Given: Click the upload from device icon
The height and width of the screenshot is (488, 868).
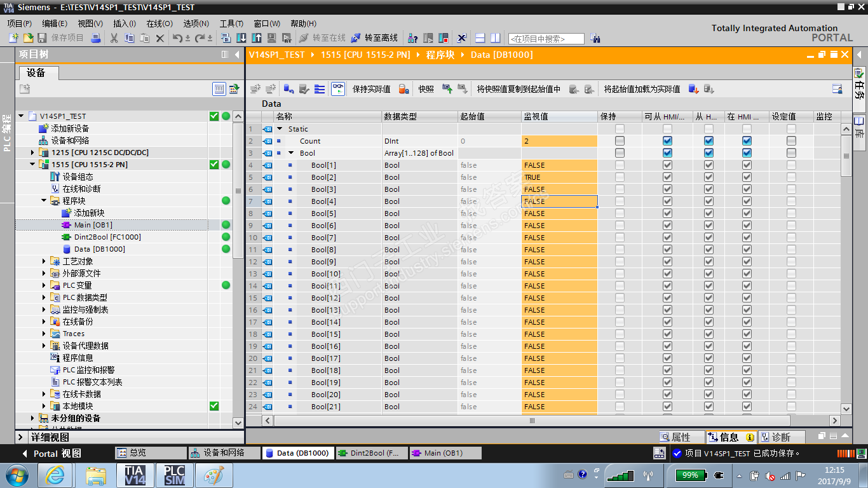Looking at the screenshot, I should point(257,38).
